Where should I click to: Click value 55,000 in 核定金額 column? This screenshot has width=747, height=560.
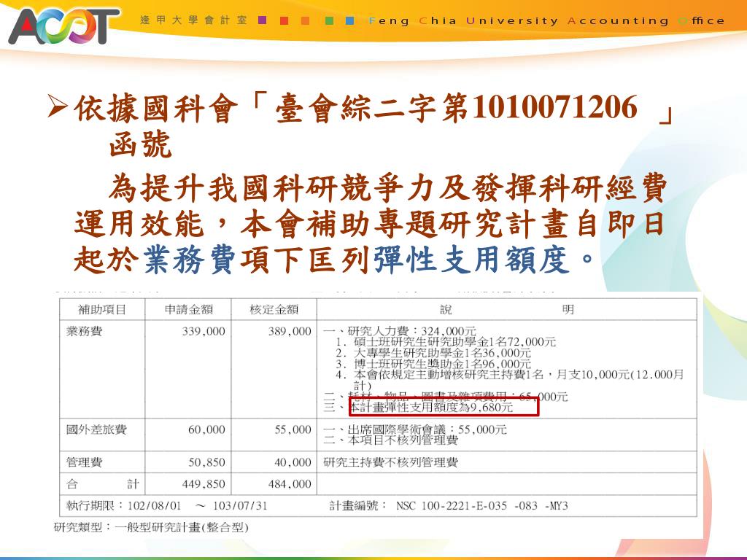tap(293, 430)
